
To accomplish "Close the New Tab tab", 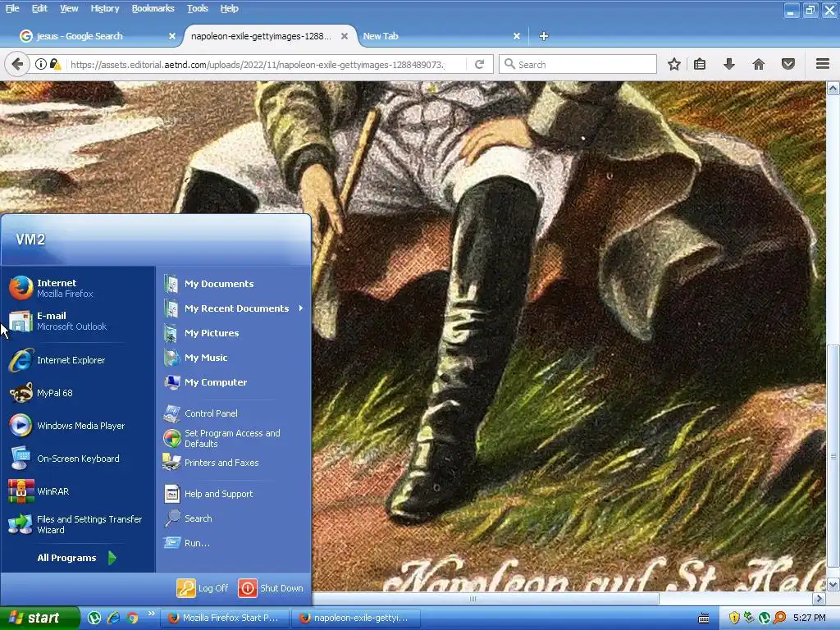I will (517, 36).
